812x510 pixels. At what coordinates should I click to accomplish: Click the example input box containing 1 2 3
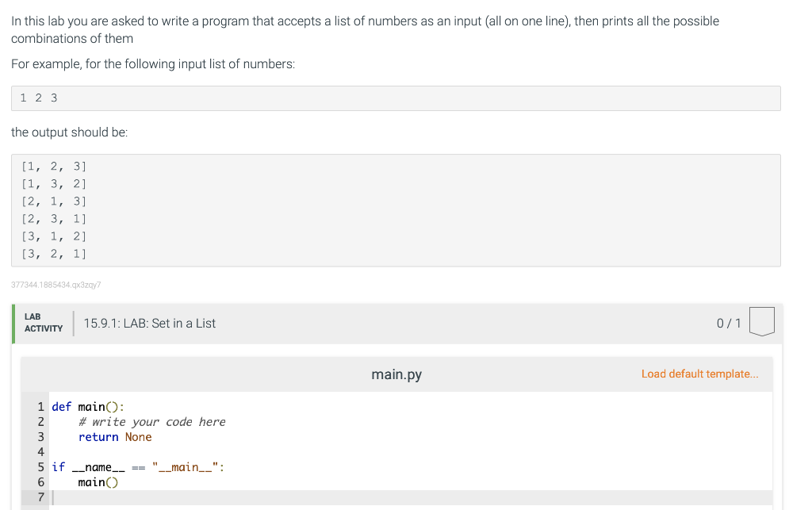[396, 98]
